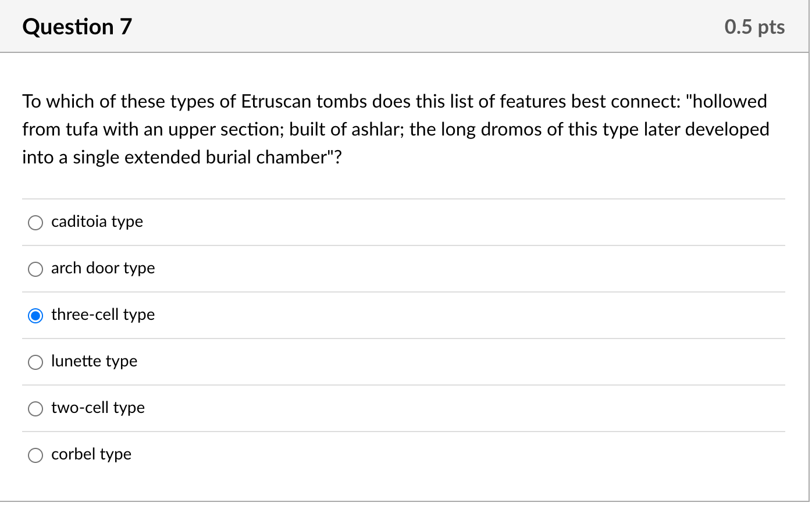Select the corbel type answer option
This screenshot has height=506, width=812.
35,455
